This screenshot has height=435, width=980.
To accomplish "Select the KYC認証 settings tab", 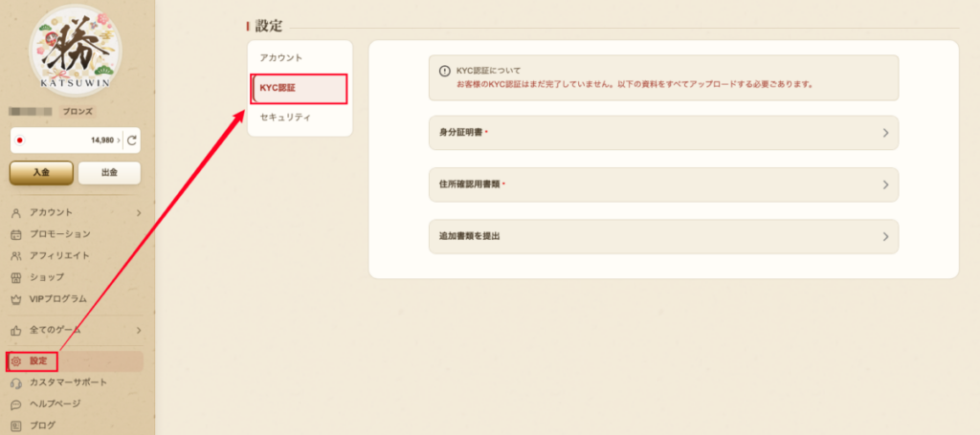I will [300, 89].
